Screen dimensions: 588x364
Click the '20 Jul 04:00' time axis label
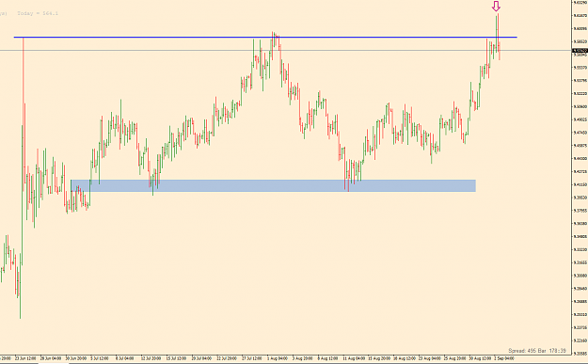point(201,358)
